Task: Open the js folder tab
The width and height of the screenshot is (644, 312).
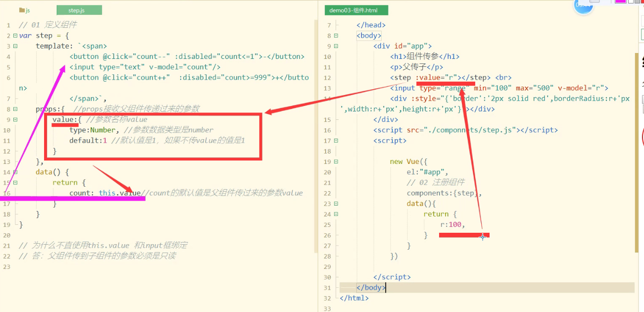Action: pos(25,10)
